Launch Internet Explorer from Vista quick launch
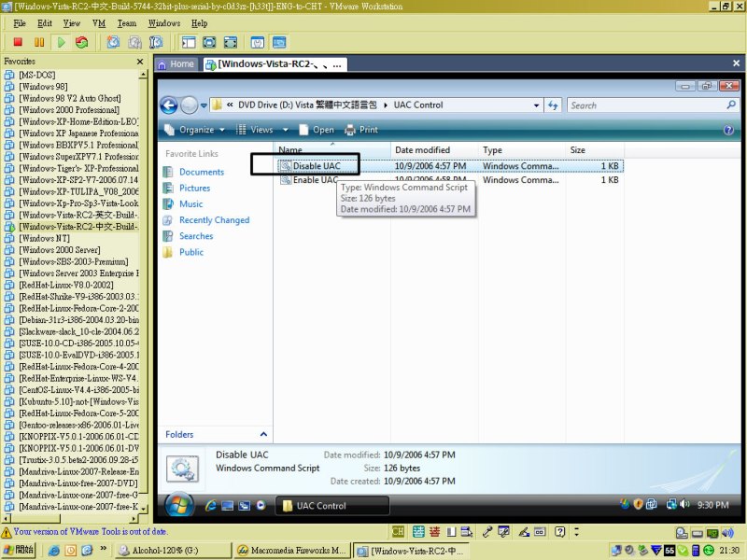This screenshot has width=747, height=560. click(211, 506)
